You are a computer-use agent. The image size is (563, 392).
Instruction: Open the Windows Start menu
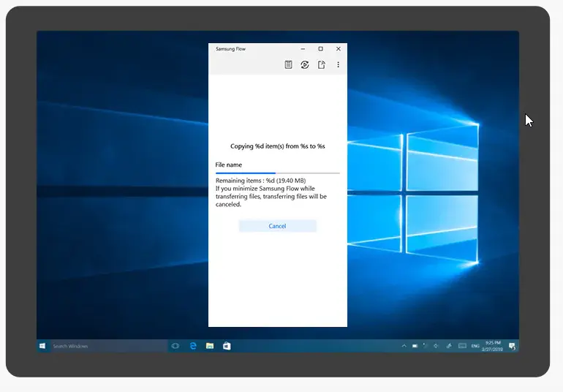42,346
